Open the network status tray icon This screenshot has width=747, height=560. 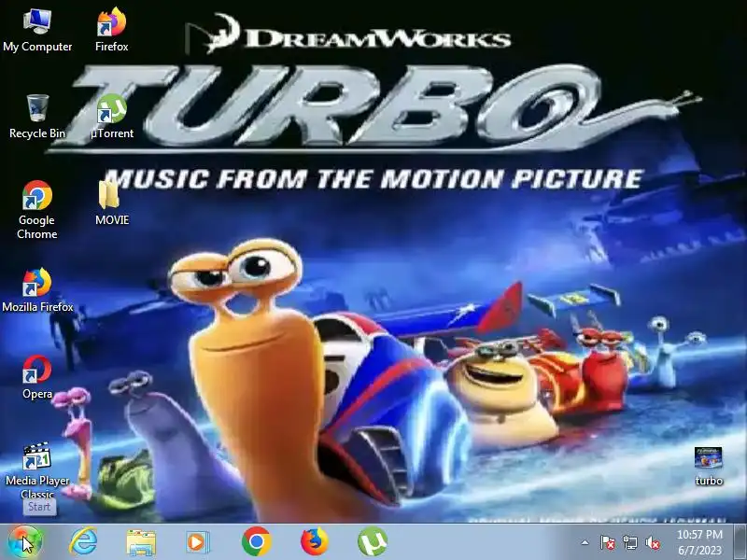[629, 542]
